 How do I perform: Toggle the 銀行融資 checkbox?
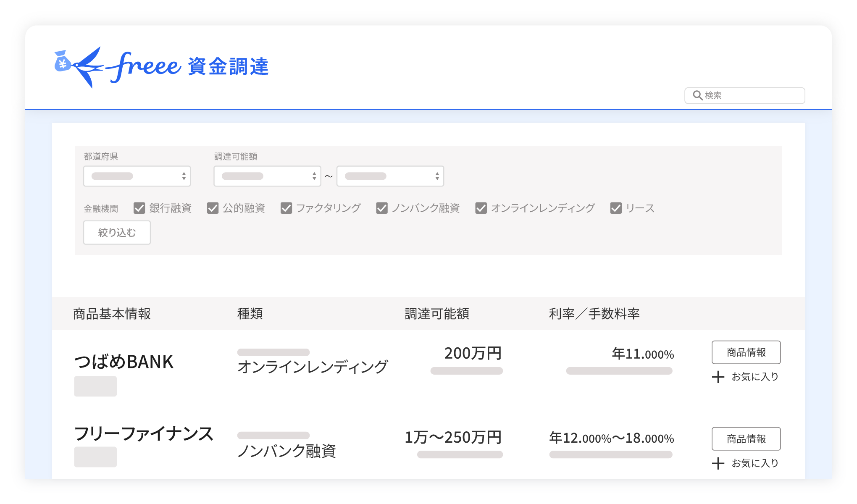pos(139,208)
